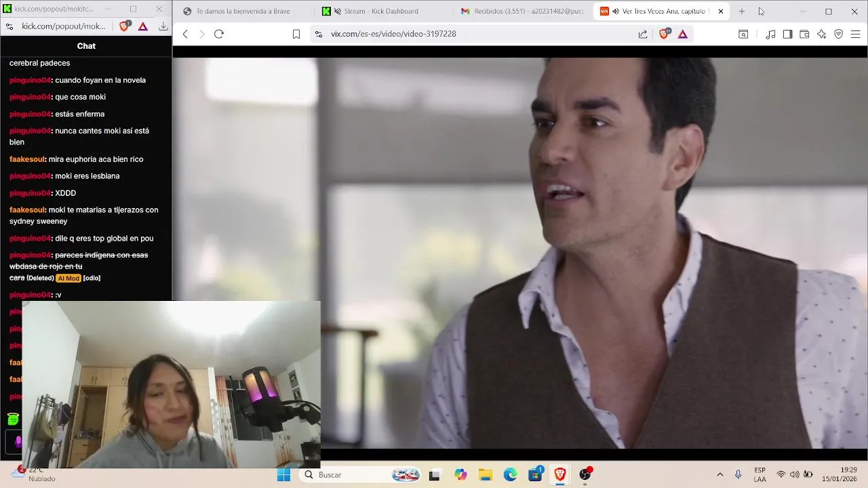
Task: Click the microphone icon in system tray
Action: [x=738, y=475]
